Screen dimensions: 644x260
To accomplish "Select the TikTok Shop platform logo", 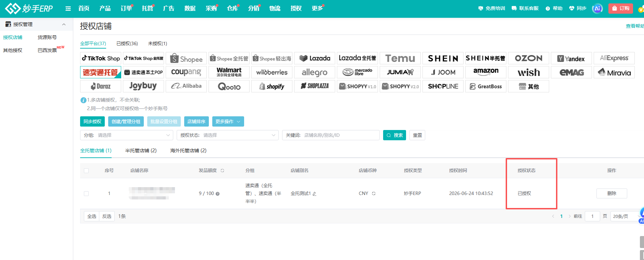I will [101, 58].
